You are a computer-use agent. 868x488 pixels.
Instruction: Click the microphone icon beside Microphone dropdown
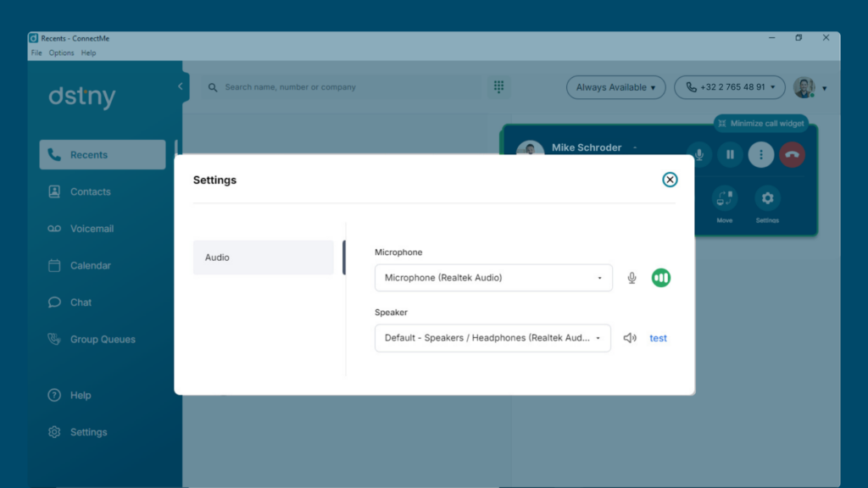[x=632, y=278]
